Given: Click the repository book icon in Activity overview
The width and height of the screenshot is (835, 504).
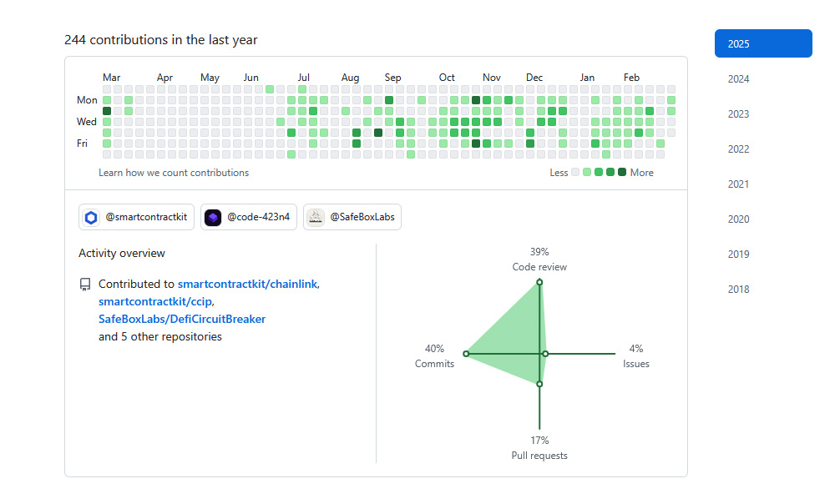Looking at the screenshot, I should pyautogui.click(x=85, y=284).
